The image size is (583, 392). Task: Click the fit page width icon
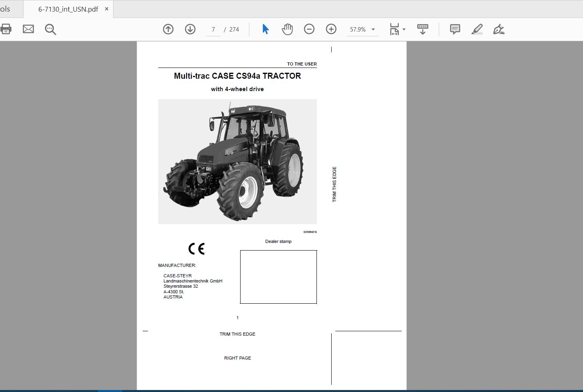(x=394, y=29)
